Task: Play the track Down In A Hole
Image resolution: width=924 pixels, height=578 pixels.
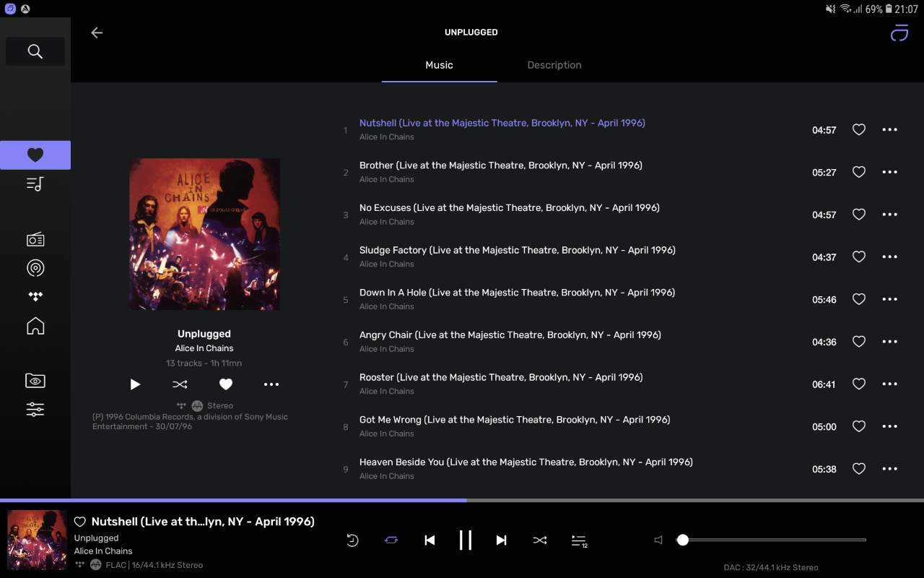Action: [x=517, y=293]
